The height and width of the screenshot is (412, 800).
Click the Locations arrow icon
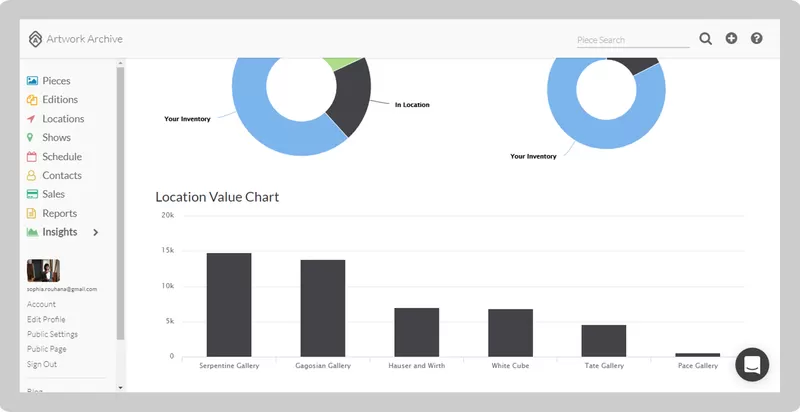coord(32,119)
